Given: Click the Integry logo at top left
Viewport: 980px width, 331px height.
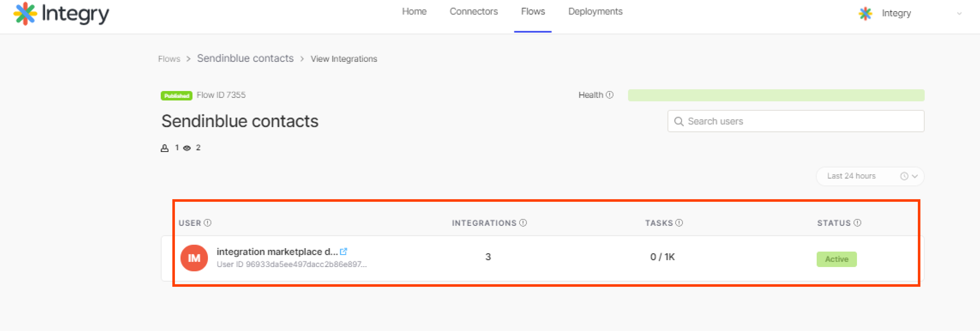Looking at the screenshot, I should tap(61, 14).
